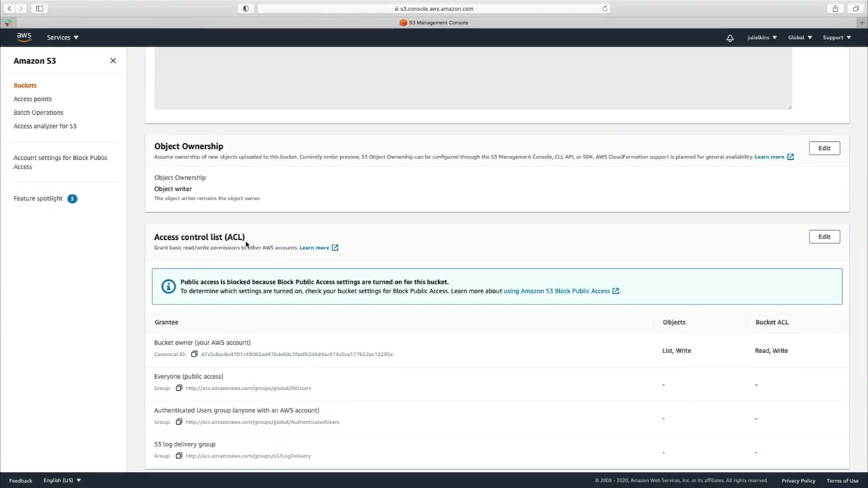Click the privacy shield icon beside address bar
The height and width of the screenshot is (488, 868).
coord(246,8)
